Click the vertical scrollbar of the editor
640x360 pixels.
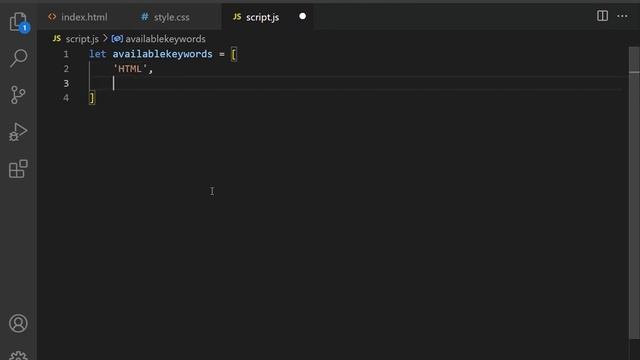point(634,192)
